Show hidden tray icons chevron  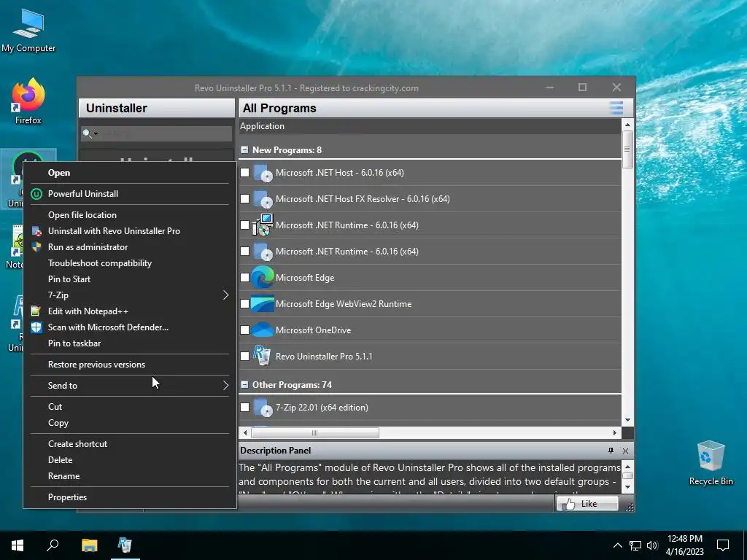coord(617,545)
